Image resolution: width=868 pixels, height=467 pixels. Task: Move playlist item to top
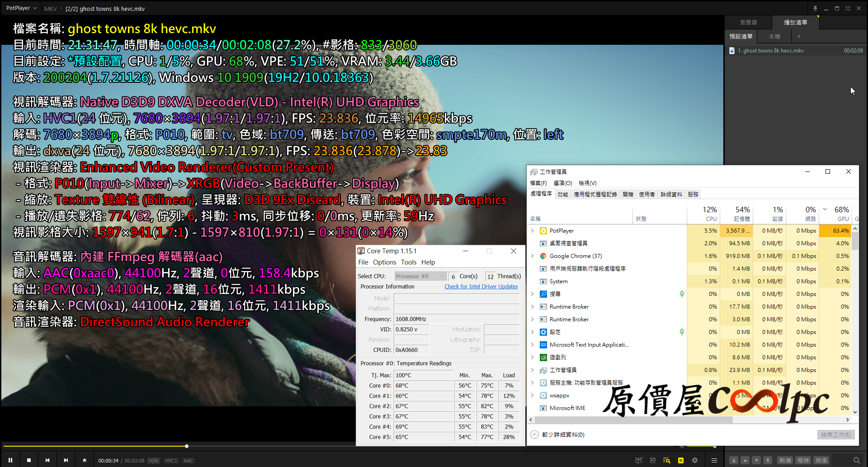(734, 460)
